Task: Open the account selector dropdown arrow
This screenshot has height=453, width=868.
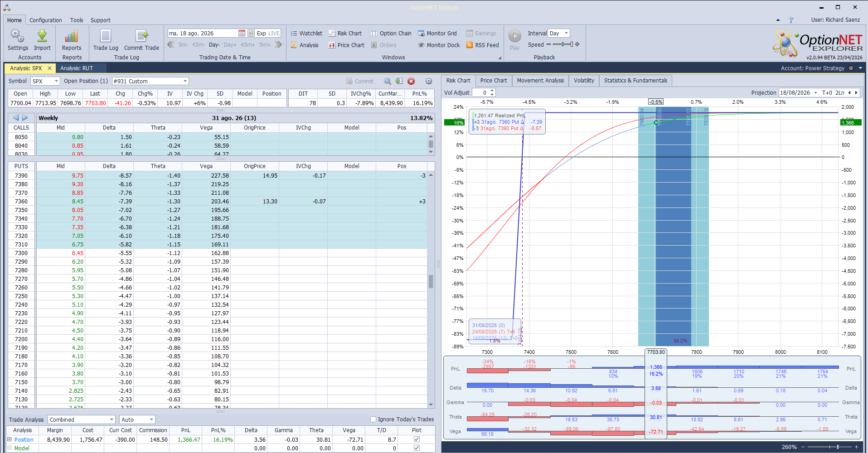Action: click(860, 68)
